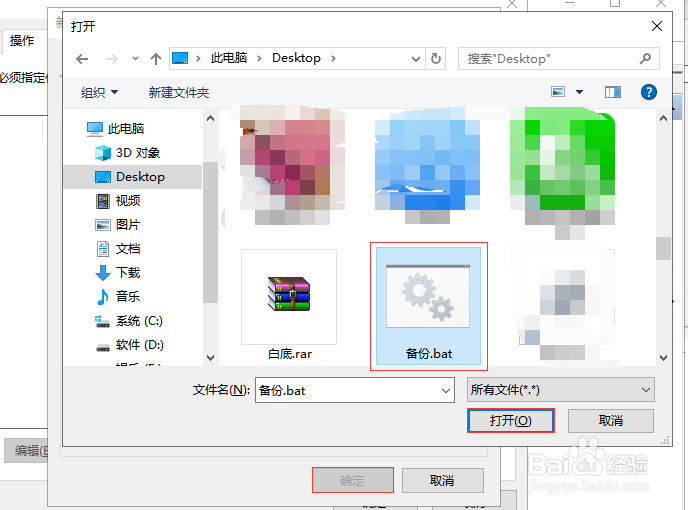Image resolution: width=688 pixels, height=510 pixels.
Task: Select Desktop in the address breadcrumb
Action: pyautogui.click(x=296, y=58)
